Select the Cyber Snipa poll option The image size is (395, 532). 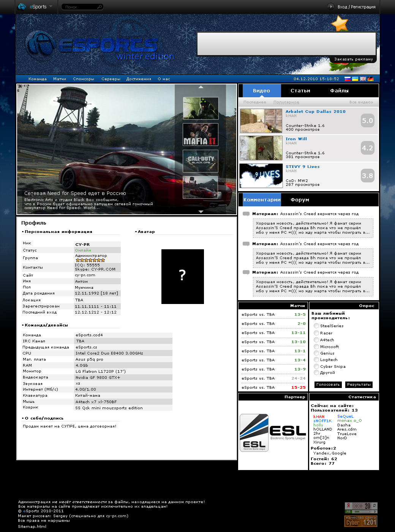click(x=316, y=366)
